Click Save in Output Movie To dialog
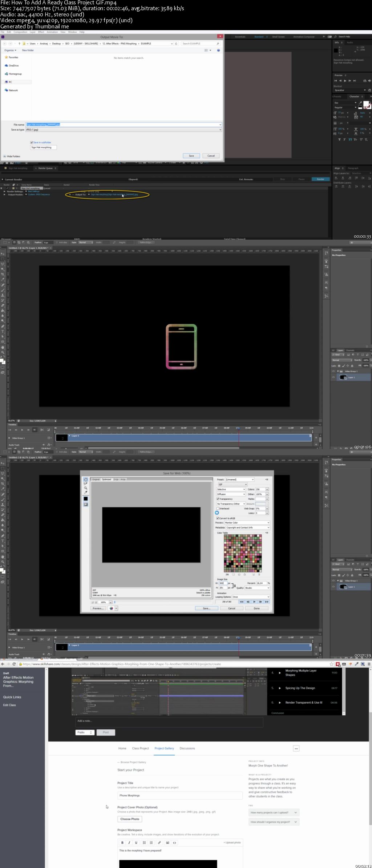 pos(191,156)
